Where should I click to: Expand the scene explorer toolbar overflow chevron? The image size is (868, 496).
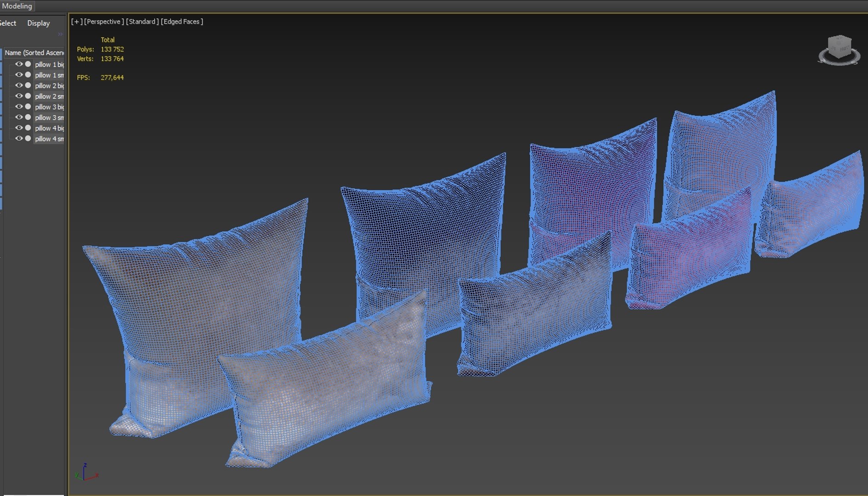60,34
